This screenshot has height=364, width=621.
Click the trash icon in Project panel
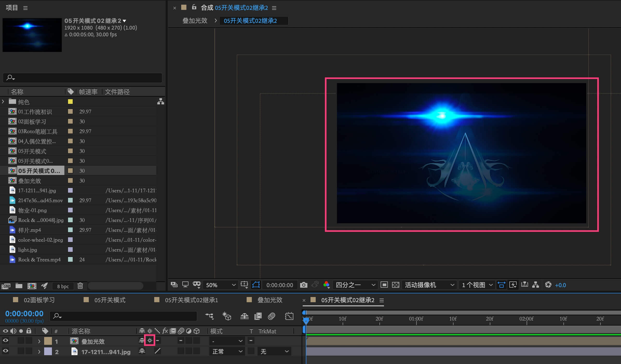(80, 286)
